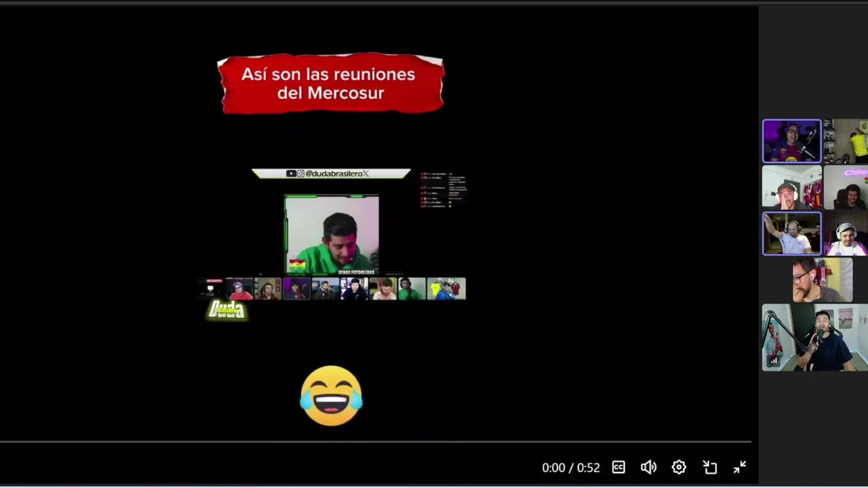The height and width of the screenshot is (488, 868).
Task: Select the participant tile with the yellow jersey
Action: (846, 141)
